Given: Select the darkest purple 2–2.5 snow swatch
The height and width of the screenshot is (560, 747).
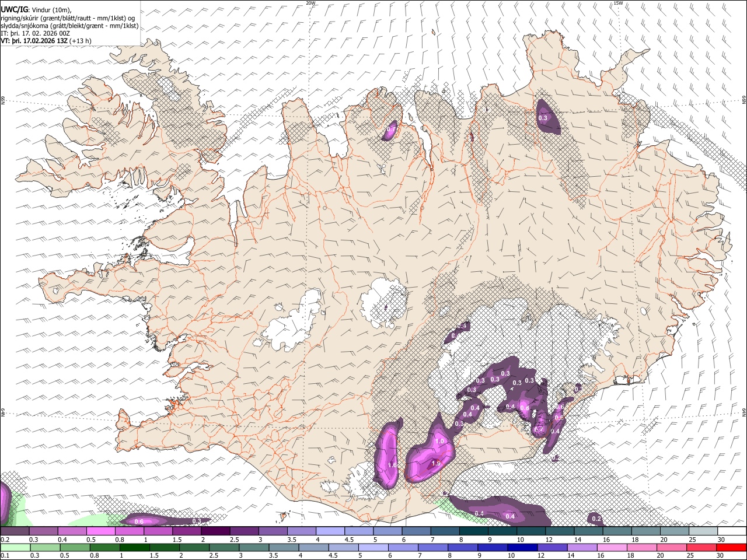Looking at the screenshot, I should click(x=216, y=531).
